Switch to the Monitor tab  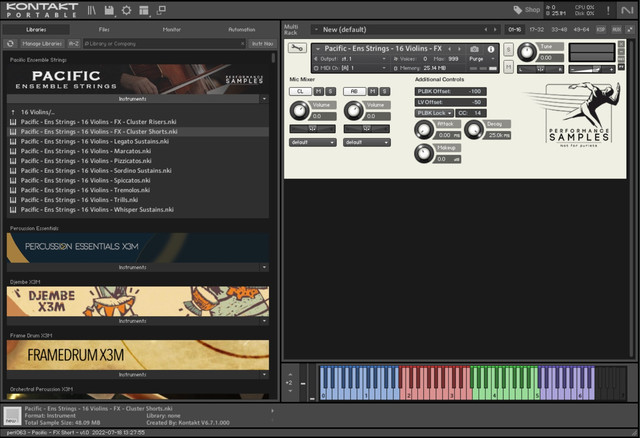pos(172,29)
